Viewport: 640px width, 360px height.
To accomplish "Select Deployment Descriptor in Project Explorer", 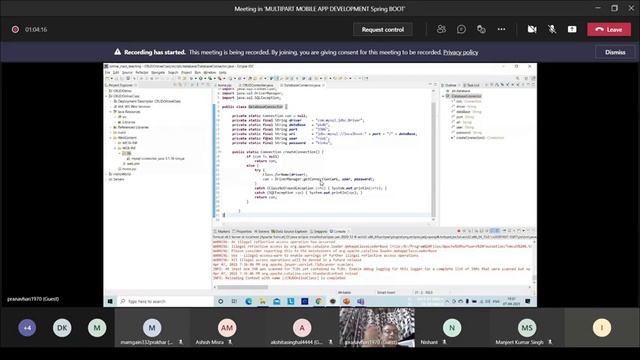I will click(147, 101).
